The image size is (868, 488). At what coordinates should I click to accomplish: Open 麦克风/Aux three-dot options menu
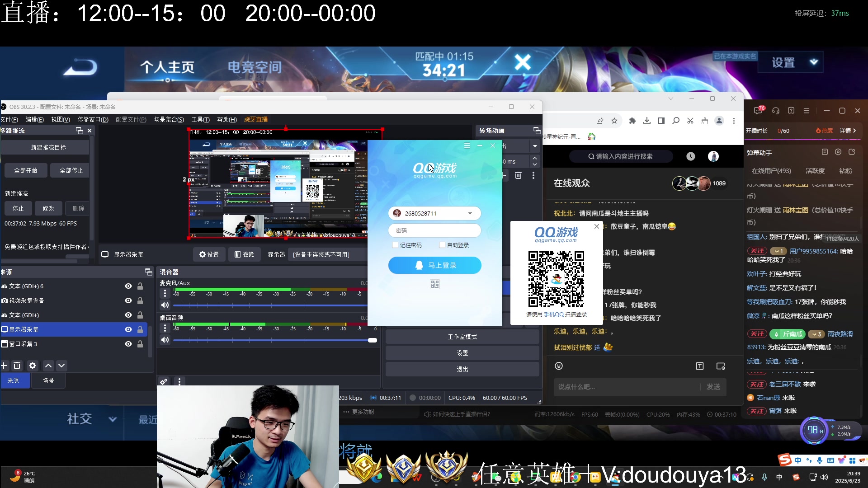tap(165, 293)
